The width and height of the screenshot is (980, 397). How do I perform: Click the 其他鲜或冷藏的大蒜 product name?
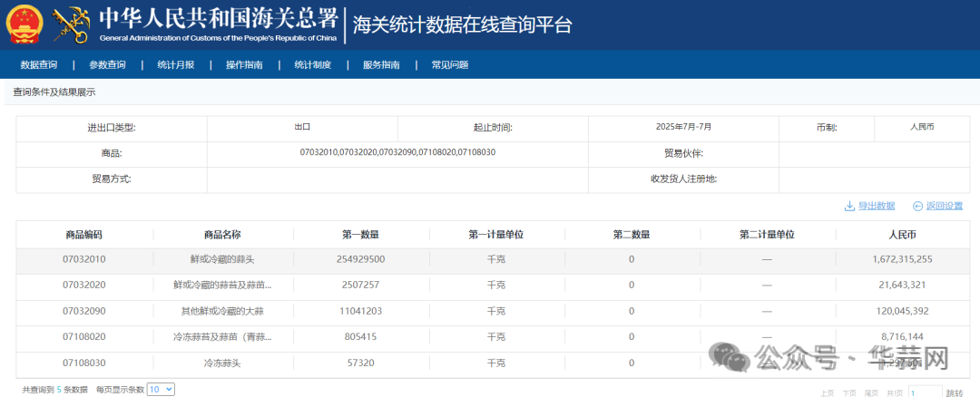[x=222, y=311]
